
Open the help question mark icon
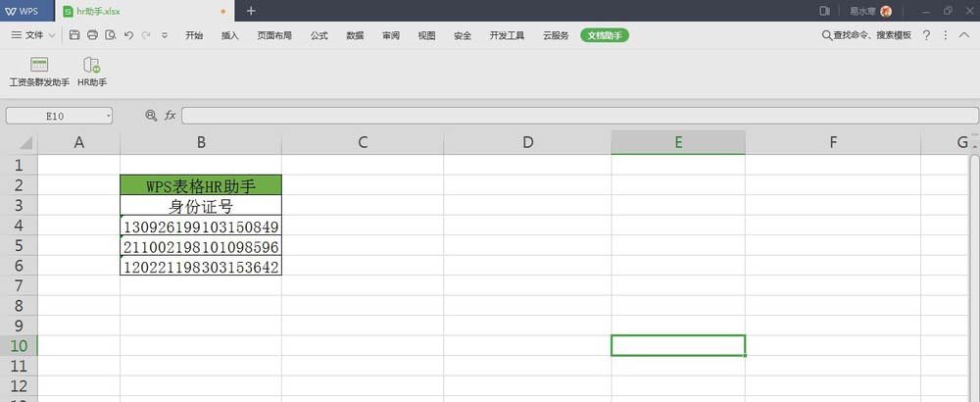926,35
